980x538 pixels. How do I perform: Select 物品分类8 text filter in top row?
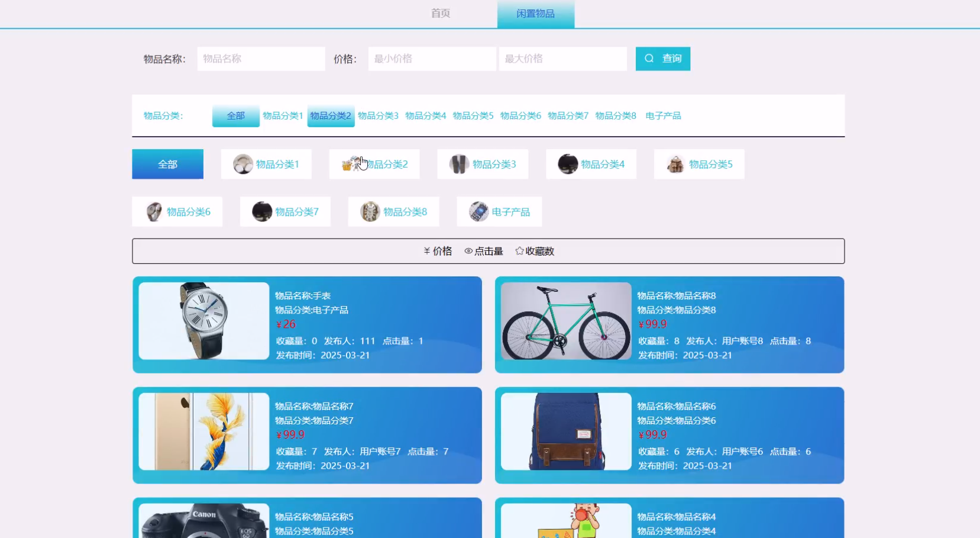[616, 116]
